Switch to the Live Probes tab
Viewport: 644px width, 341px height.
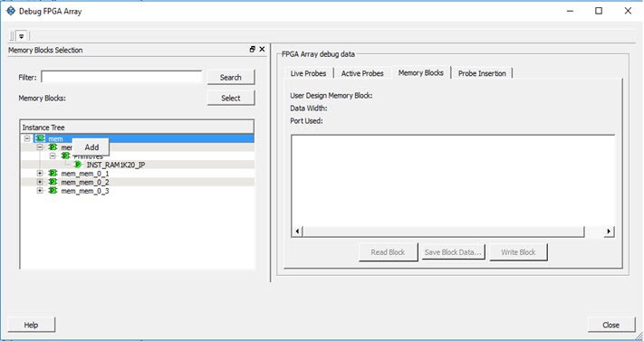tap(308, 73)
